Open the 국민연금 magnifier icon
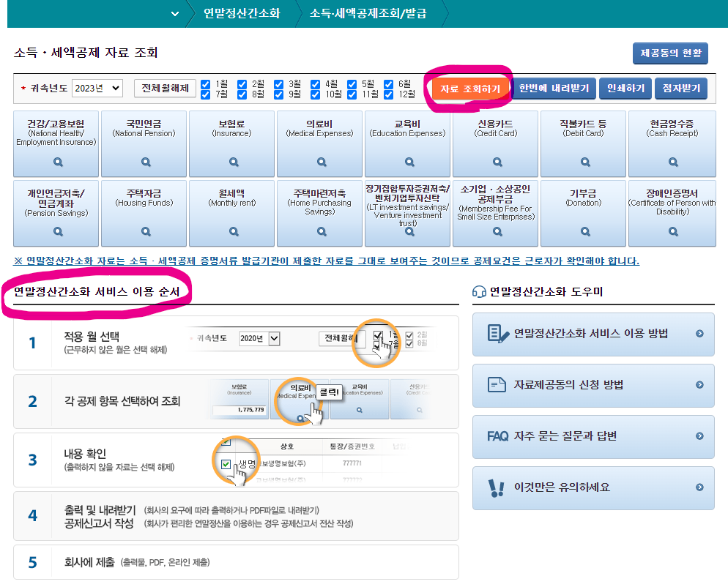This screenshot has width=728, height=587. coord(146,162)
